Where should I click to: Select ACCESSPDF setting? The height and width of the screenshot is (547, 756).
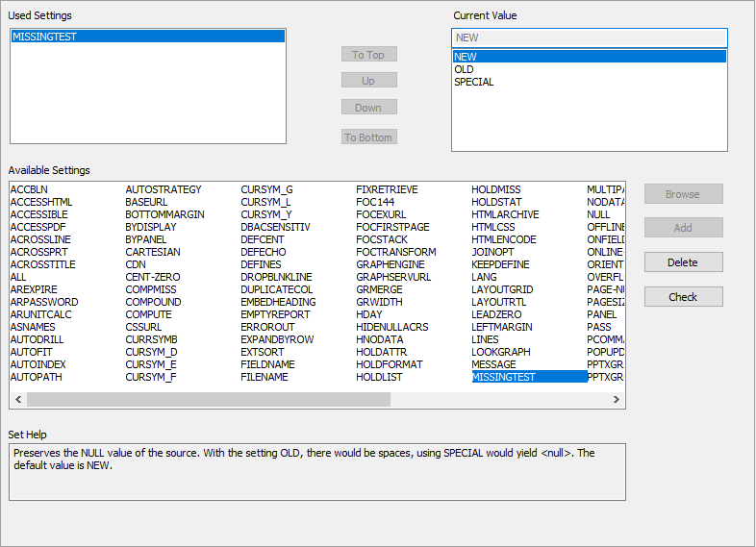pyautogui.click(x=38, y=227)
